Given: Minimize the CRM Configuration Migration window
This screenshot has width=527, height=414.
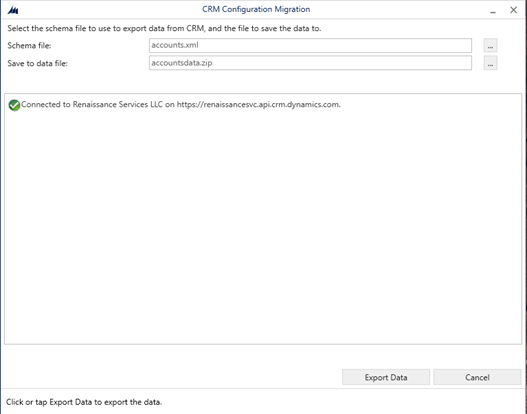Looking at the screenshot, I should 493,10.
